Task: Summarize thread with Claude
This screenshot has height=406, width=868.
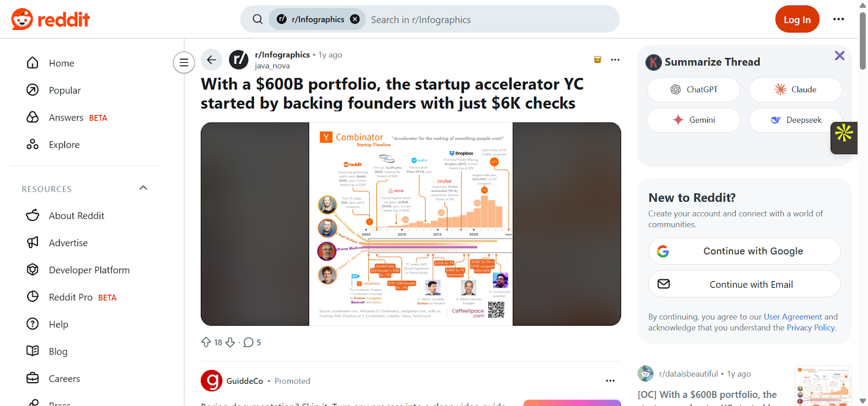Action: point(795,90)
